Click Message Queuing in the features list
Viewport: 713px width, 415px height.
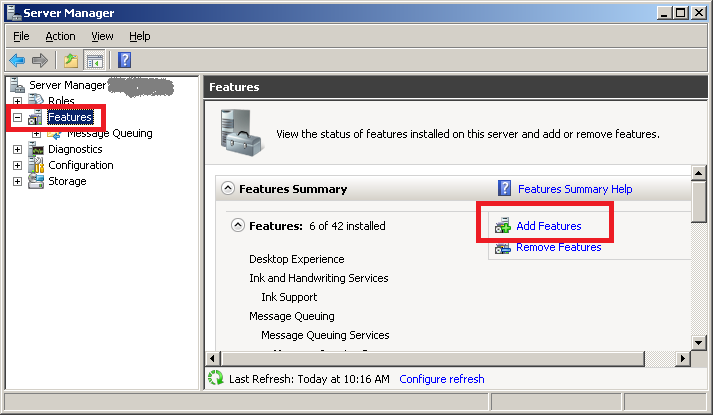[x=291, y=316]
